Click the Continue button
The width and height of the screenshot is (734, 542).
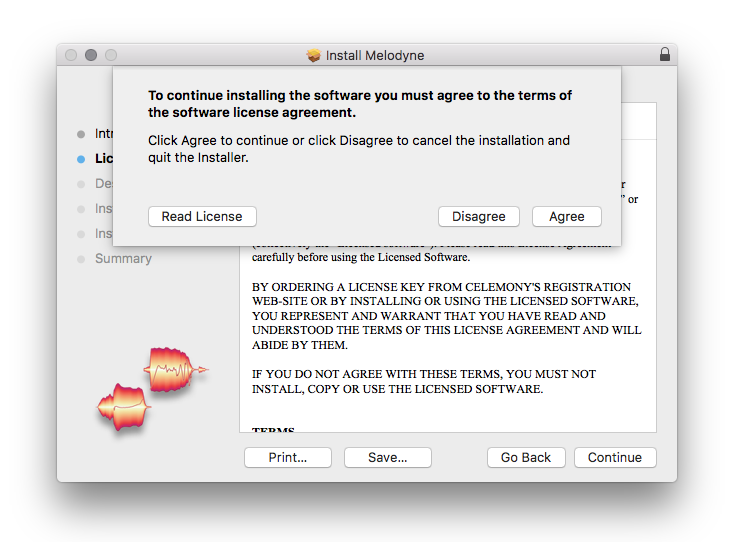[x=615, y=457]
